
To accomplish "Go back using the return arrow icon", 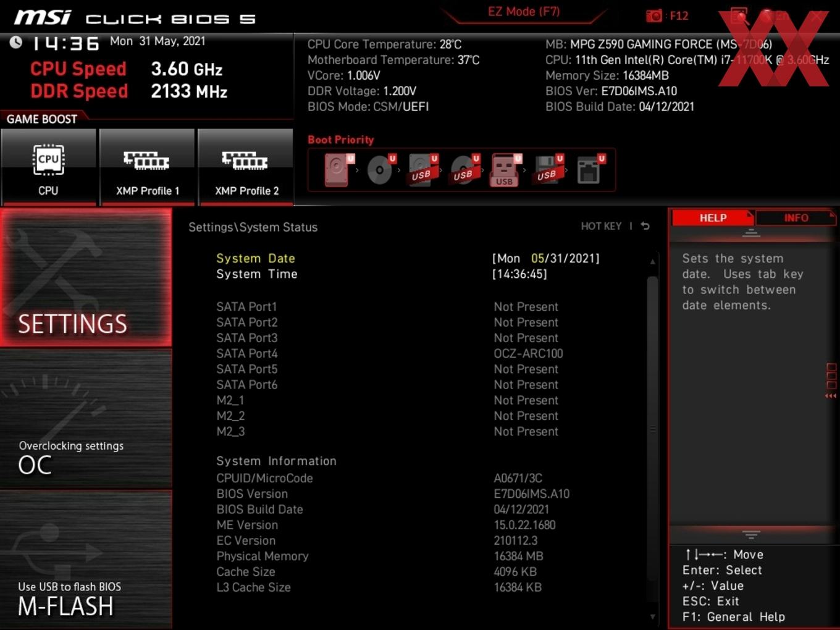I will (x=645, y=226).
